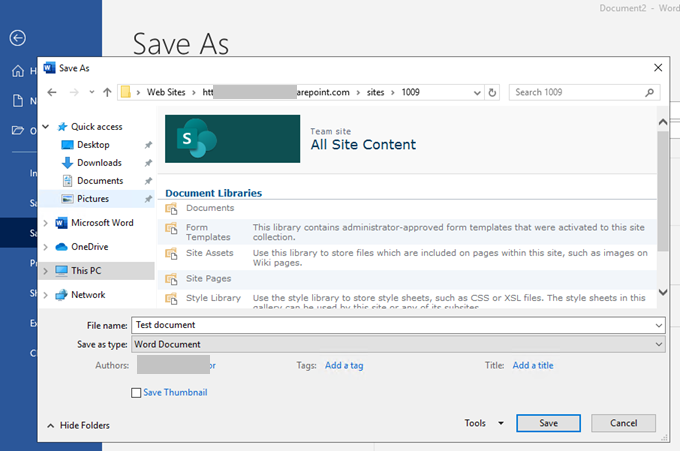The image size is (680, 451).
Task: Open the Form Templates library
Action: click(x=208, y=232)
